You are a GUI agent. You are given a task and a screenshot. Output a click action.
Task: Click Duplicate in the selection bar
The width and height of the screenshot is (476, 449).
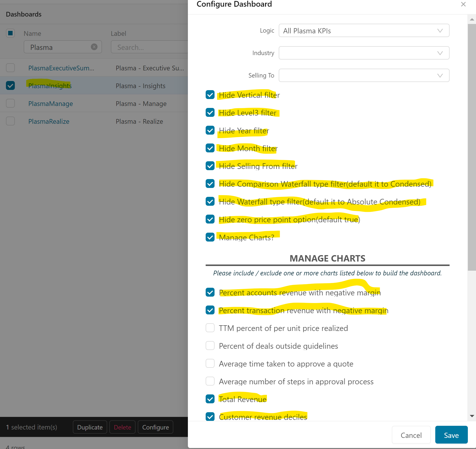point(90,427)
